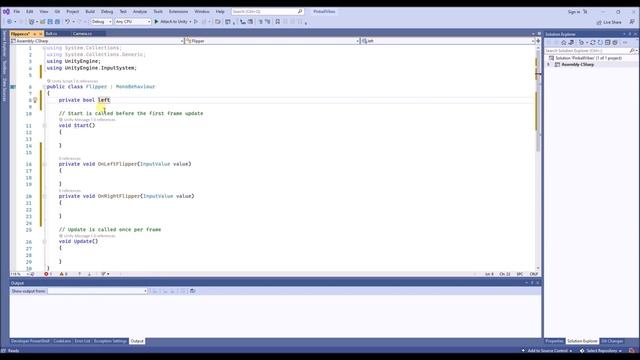
Task: Open the File menu
Action: [x=17, y=11]
